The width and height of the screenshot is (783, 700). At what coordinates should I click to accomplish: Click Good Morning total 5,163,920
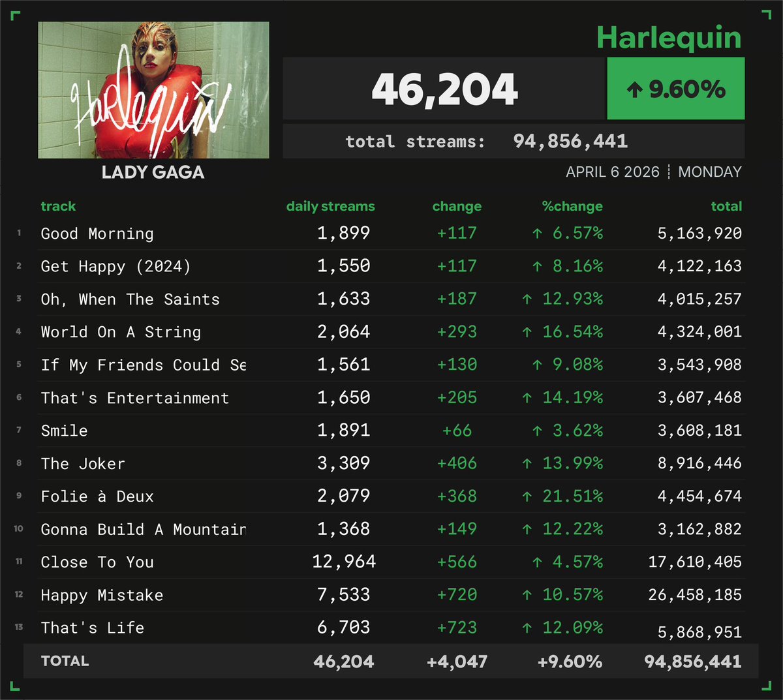[699, 233]
